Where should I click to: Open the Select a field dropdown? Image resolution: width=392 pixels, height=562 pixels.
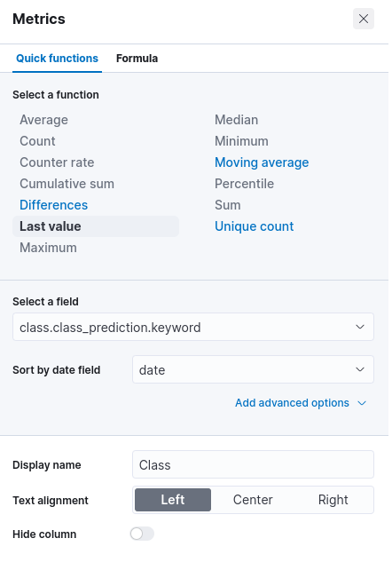(x=193, y=327)
